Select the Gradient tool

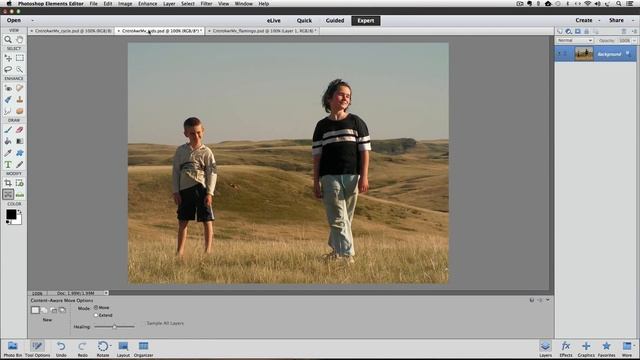tap(20, 141)
